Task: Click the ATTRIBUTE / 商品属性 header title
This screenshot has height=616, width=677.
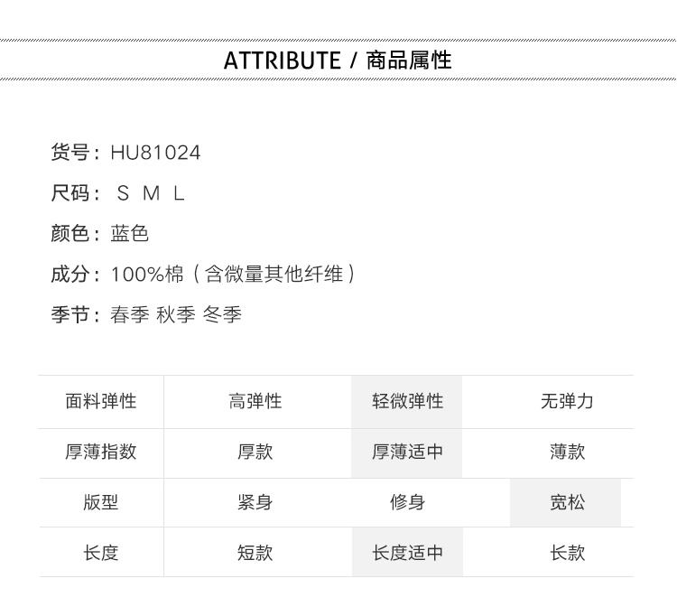Action: coord(338,61)
